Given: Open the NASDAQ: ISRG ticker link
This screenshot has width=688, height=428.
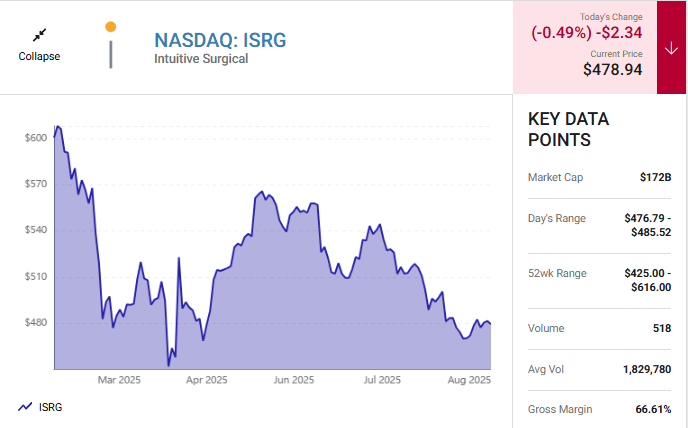Looking at the screenshot, I should [219, 40].
